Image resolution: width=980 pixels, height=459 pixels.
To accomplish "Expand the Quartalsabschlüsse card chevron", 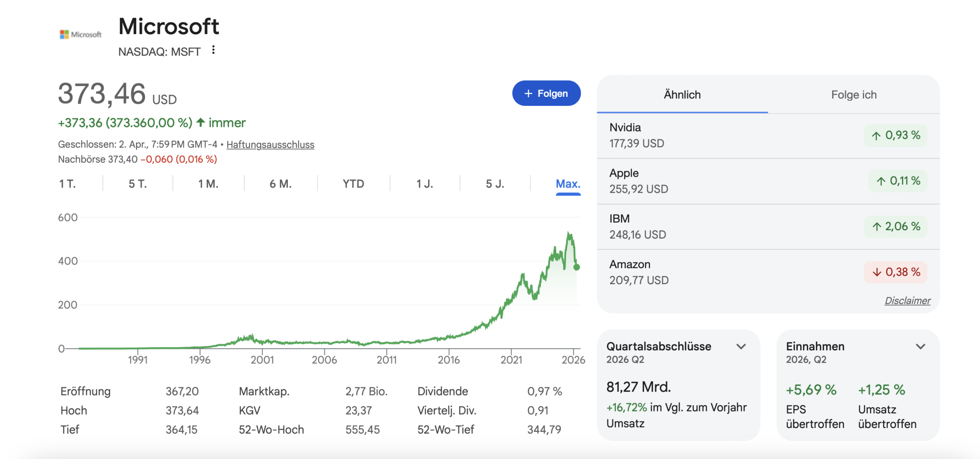I will tap(741, 347).
